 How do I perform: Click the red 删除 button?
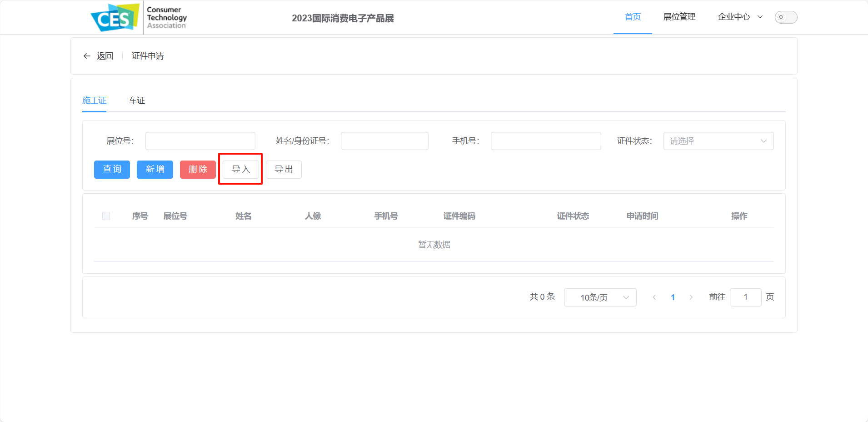point(198,170)
